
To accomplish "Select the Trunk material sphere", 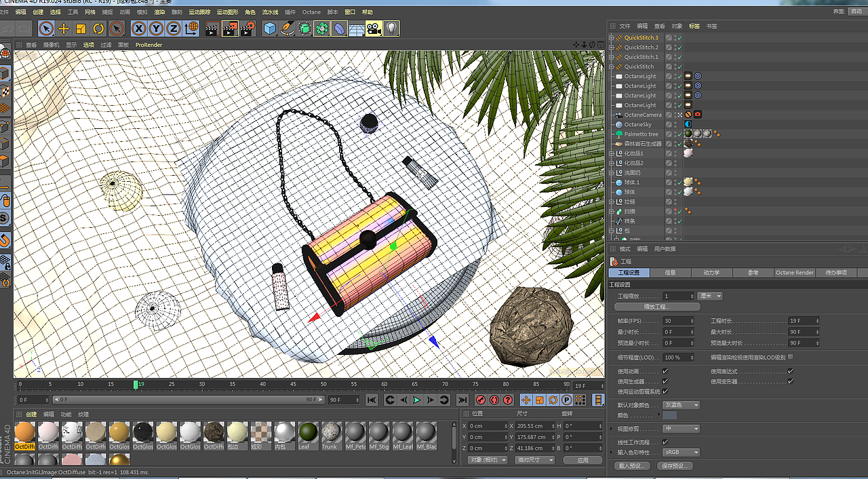I will (x=331, y=432).
